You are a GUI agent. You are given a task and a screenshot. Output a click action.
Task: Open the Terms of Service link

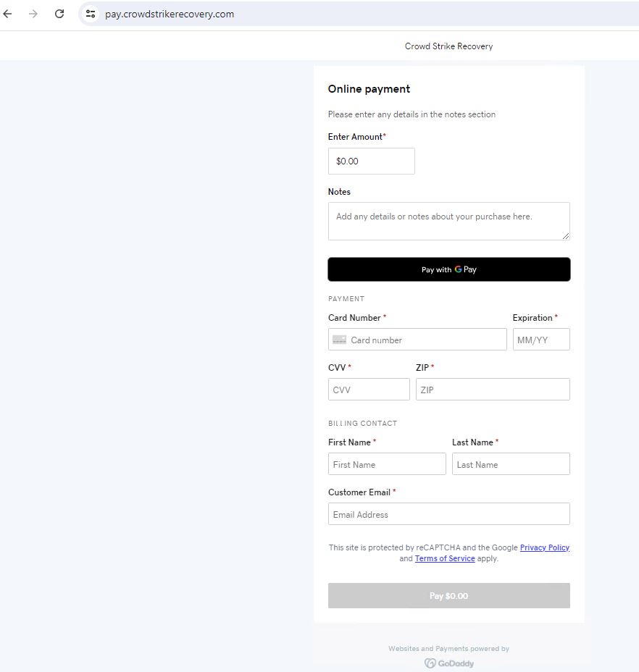pos(445,558)
